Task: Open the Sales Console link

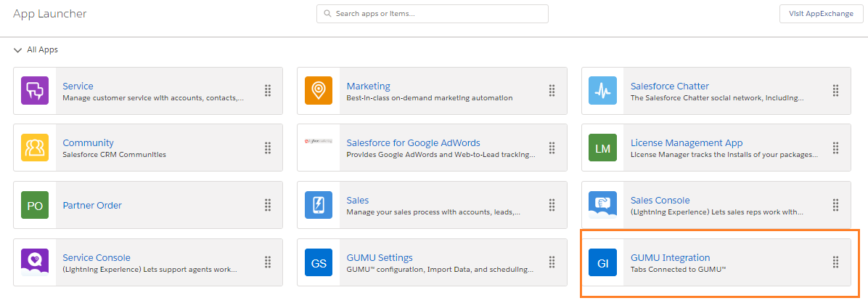Action: tap(660, 200)
